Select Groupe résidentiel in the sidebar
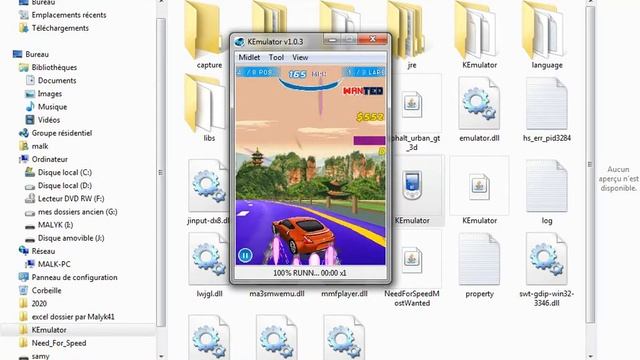This screenshot has height=360, width=640. point(62,133)
